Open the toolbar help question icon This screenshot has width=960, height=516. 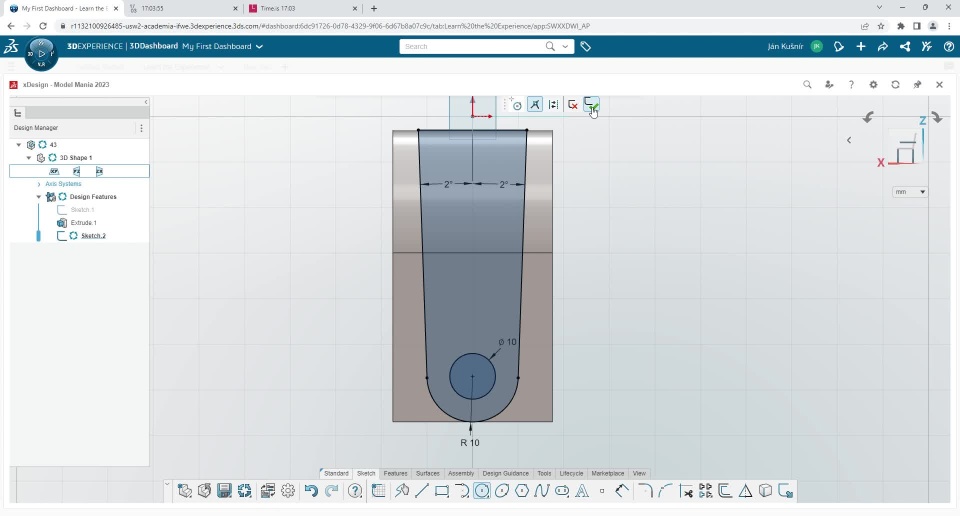point(355,491)
